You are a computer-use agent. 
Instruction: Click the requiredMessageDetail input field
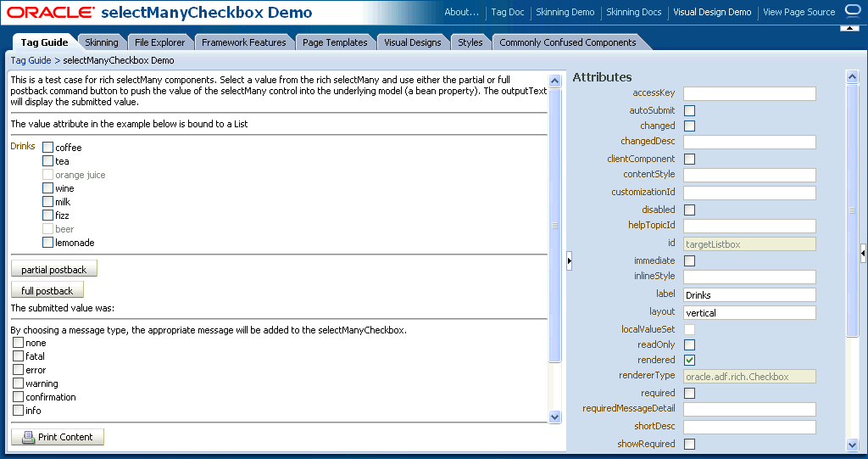click(749, 410)
